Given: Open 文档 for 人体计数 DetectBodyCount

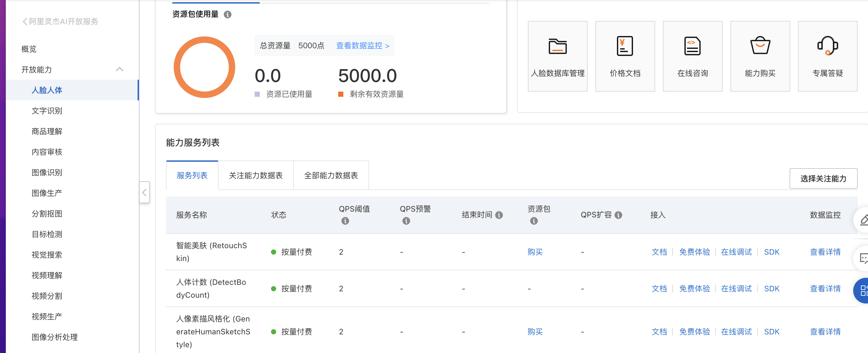Looking at the screenshot, I should (x=659, y=288).
